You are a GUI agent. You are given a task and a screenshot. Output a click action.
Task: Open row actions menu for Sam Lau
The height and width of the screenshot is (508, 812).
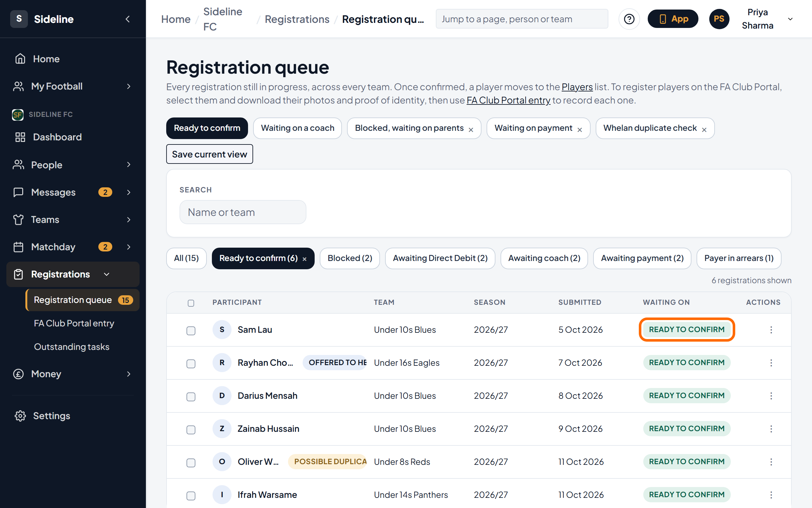(771, 330)
